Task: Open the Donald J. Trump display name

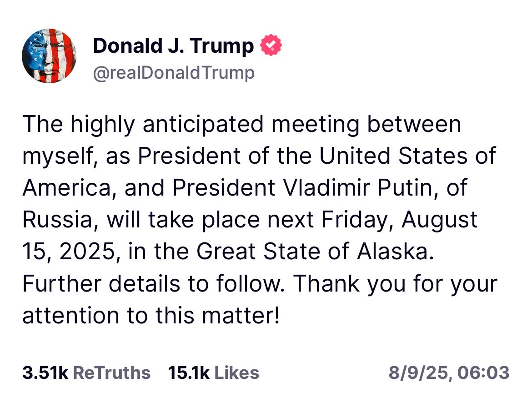Action: 173,46
